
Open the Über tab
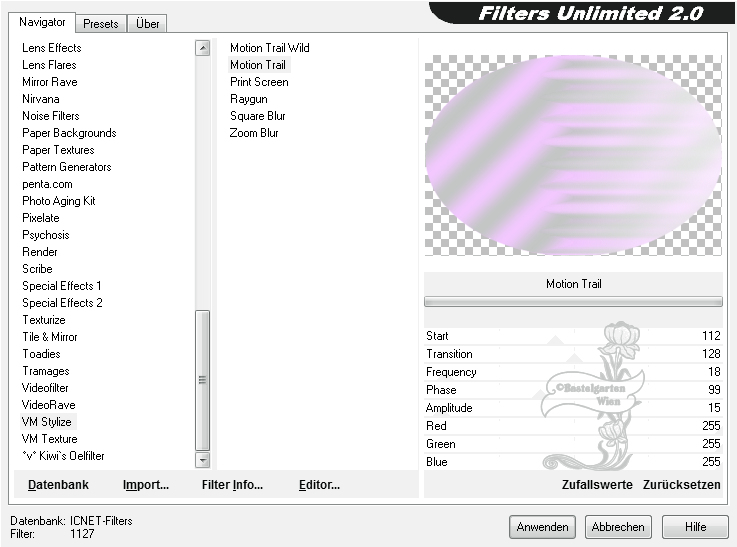click(x=147, y=23)
